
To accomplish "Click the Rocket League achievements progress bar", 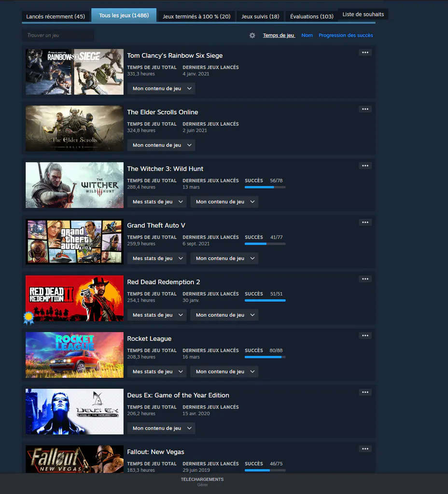I will [265, 357].
